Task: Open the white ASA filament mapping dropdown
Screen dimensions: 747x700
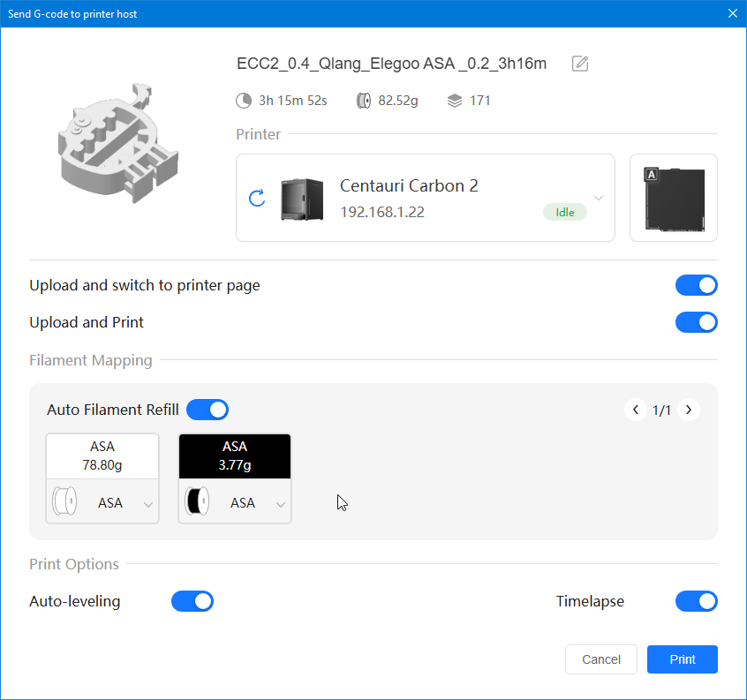Action: tap(147, 504)
